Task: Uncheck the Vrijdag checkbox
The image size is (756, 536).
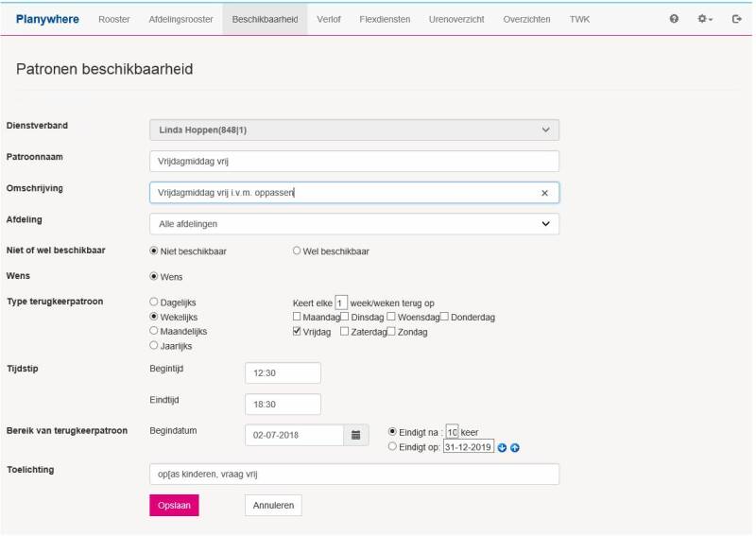Action: [298, 332]
